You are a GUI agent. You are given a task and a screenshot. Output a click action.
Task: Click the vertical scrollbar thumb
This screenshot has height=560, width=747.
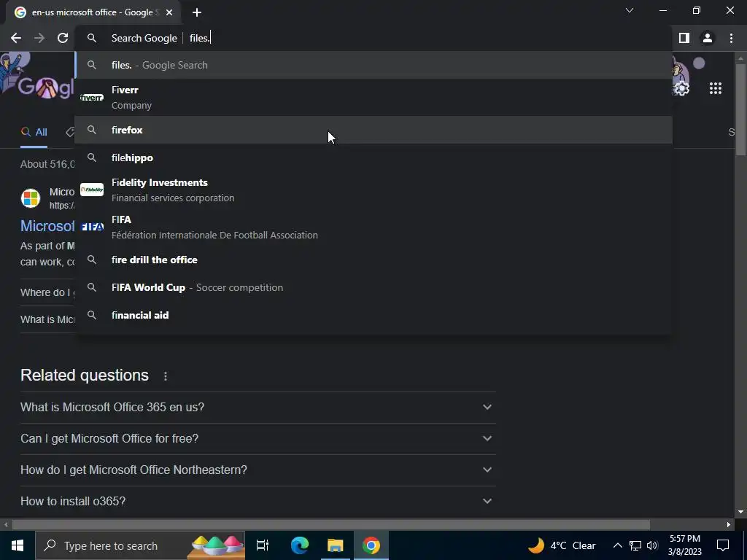pos(740,109)
